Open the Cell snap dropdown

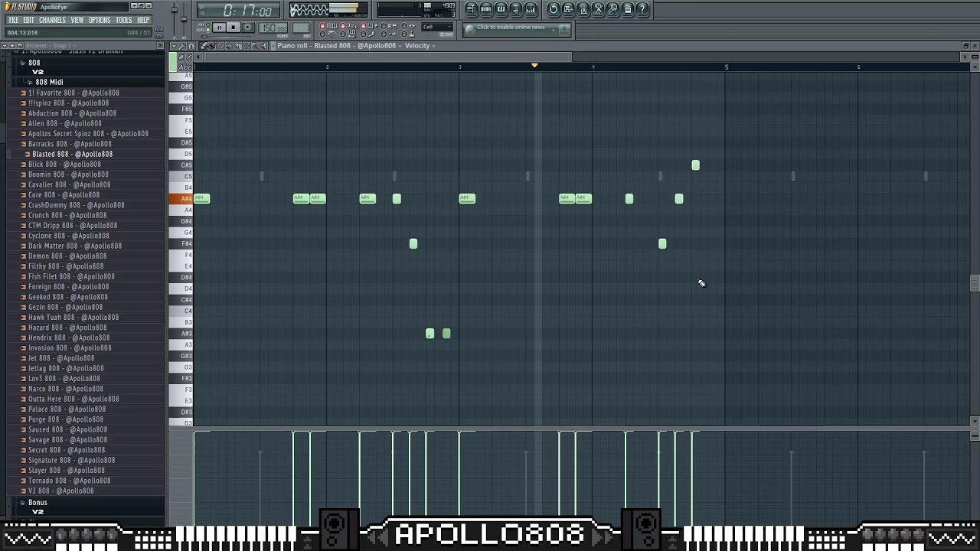coord(436,27)
